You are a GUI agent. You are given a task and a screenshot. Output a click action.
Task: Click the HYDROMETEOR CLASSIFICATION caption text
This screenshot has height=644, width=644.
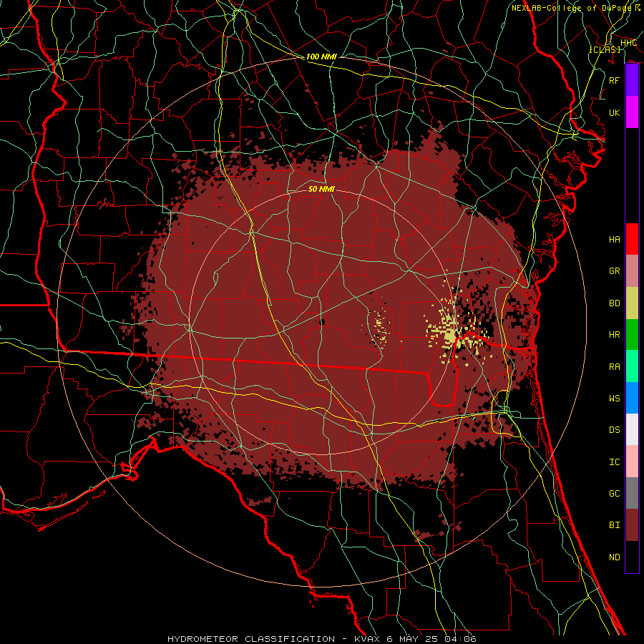point(251,639)
